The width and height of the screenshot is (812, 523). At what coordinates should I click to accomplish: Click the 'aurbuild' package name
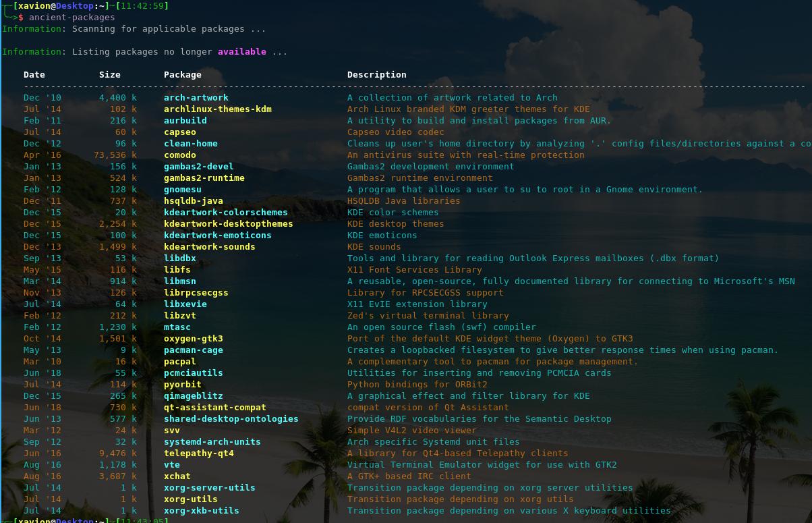(x=185, y=120)
